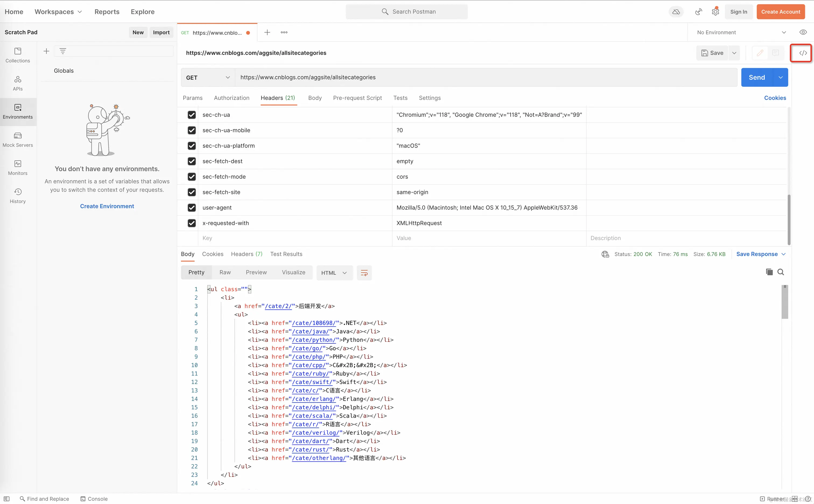Click the plus icon to create environment
This screenshot has height=504, width=814.
click(46, 51)
